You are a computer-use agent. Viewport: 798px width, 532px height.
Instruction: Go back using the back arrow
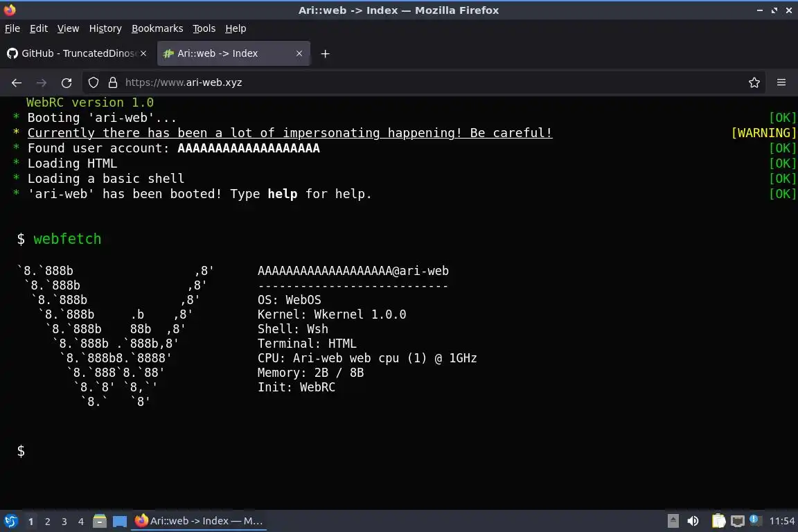pos(17,82)
